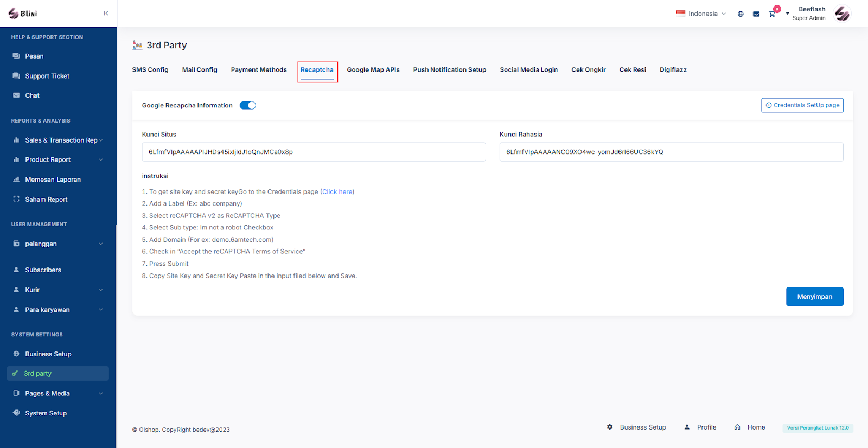Follow the Click here credentials link
The image size is (868, 448).
click(x=337, y=192)
